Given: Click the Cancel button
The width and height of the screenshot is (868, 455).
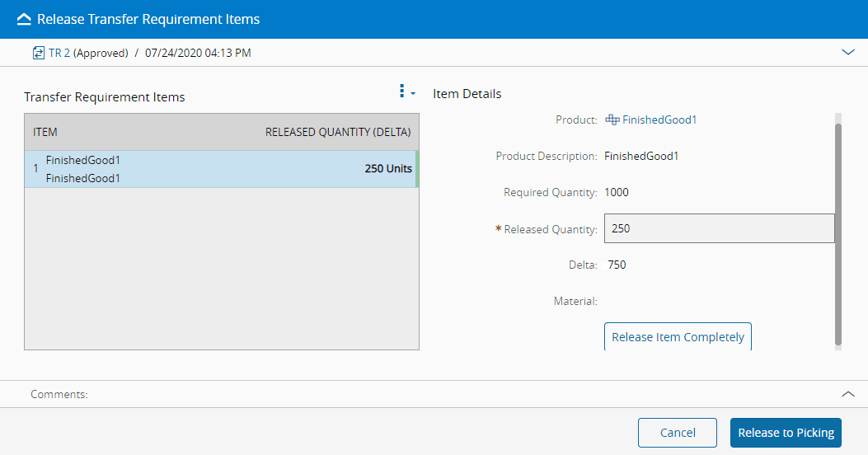Looking at the screenshot, I should [x=678, y=433].
